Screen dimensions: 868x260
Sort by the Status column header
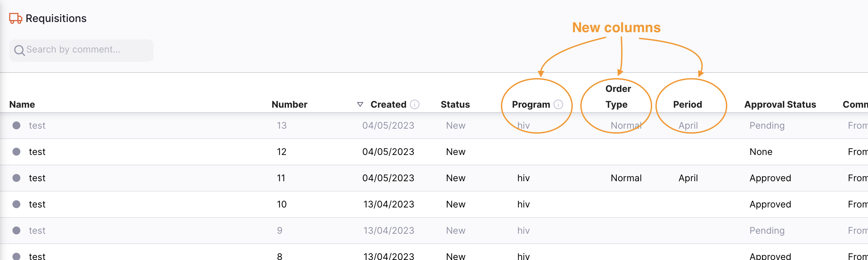point(455,104)
